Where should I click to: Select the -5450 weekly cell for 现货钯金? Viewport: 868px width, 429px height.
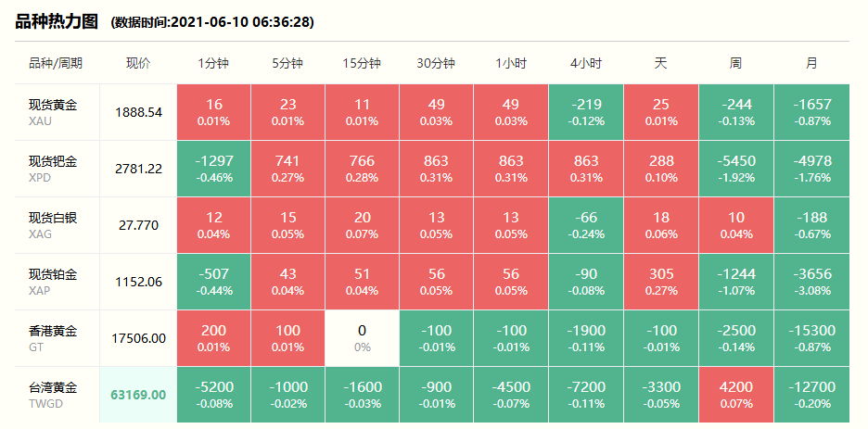[x=735, y=168]
